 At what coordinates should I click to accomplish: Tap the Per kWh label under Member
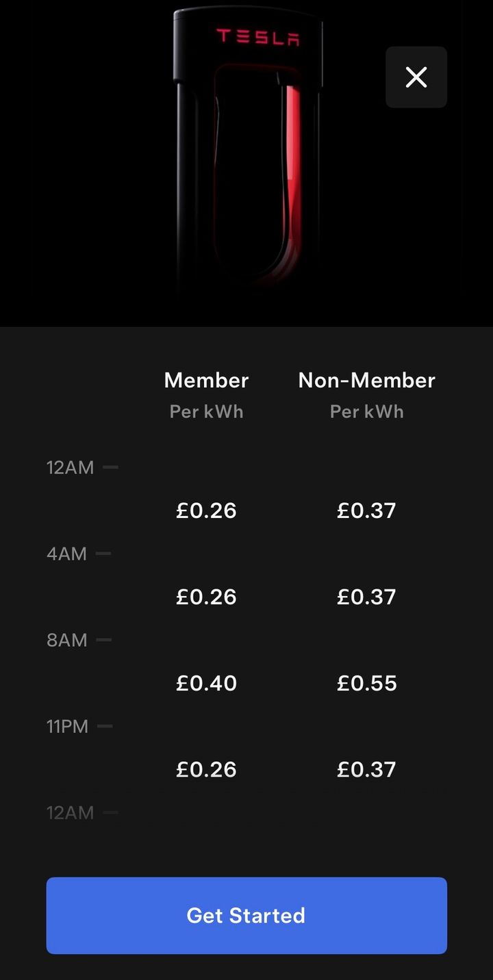tap(206, 412)
